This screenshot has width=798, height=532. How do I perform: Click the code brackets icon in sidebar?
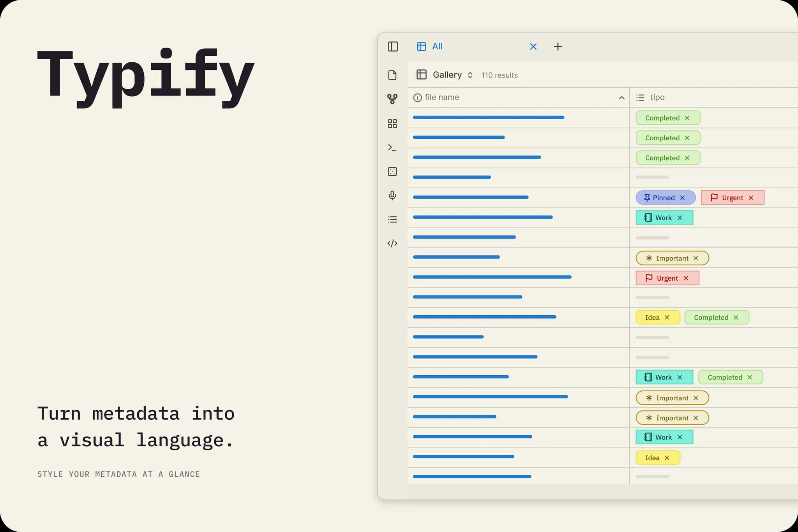click(x=392, y=244)
